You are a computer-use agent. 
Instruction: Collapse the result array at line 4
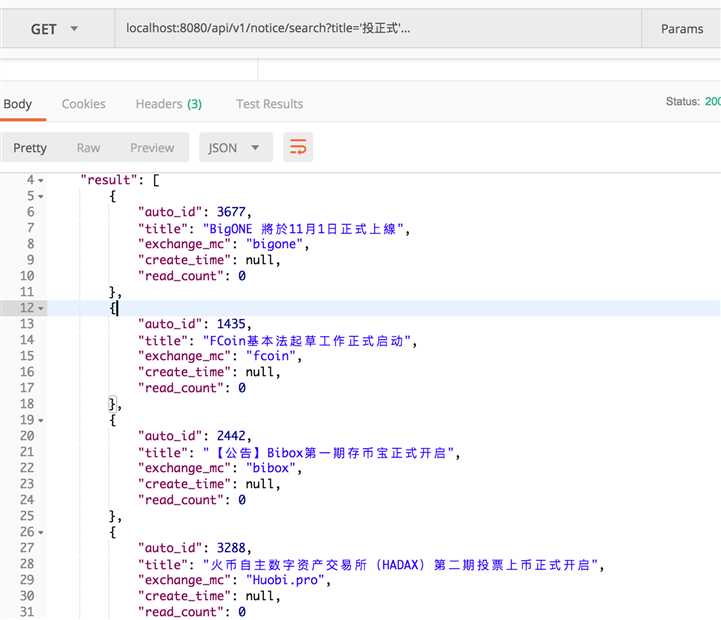pos(41,180)
